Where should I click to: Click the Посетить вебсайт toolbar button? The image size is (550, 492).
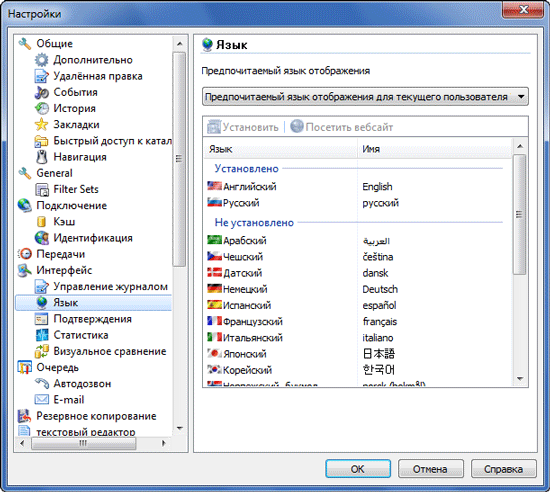tap(342, 127)
